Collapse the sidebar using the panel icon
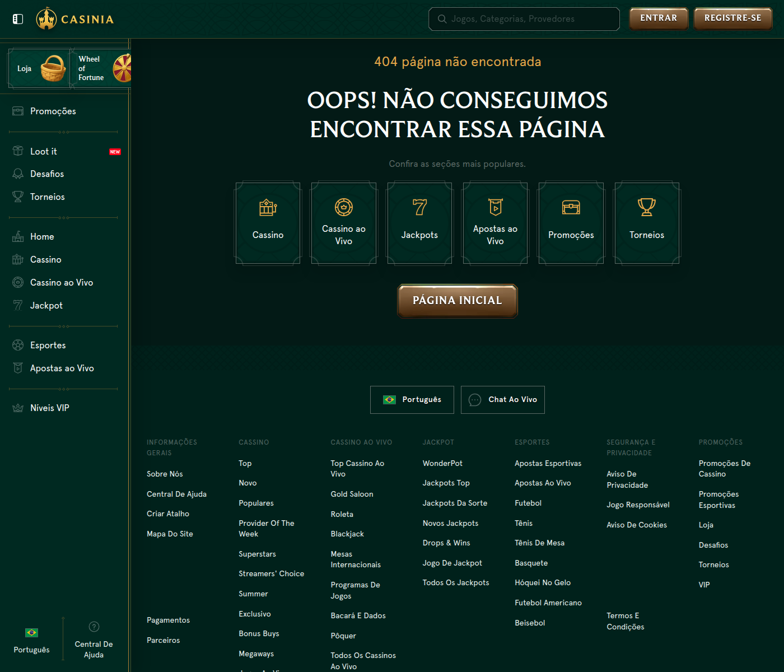Viewport: 784px width, 672px height. tap(18, 19)
